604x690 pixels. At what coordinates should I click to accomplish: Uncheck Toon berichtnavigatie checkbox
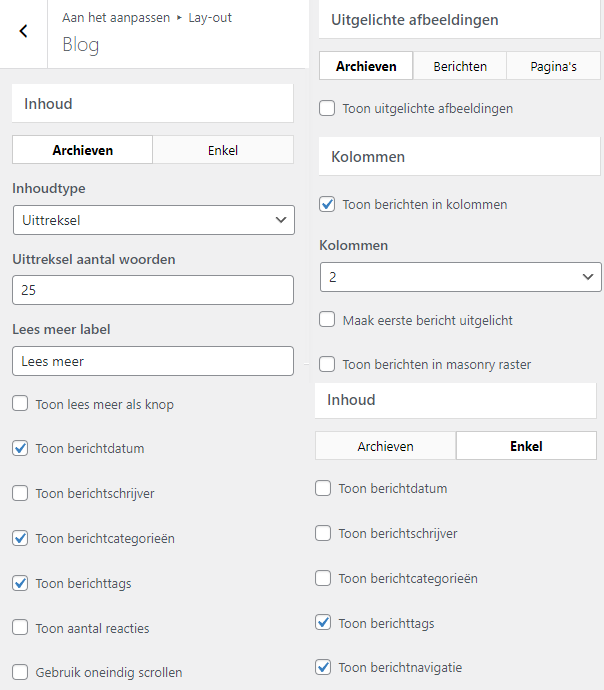(323, 667)
